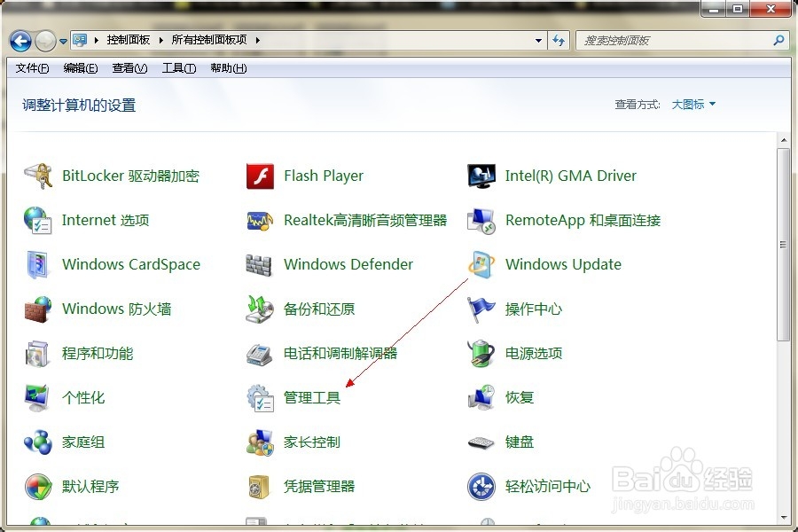Open the 管理工具 gear icon
Screen dimensions: 798x532
click(x=260, y=397)
